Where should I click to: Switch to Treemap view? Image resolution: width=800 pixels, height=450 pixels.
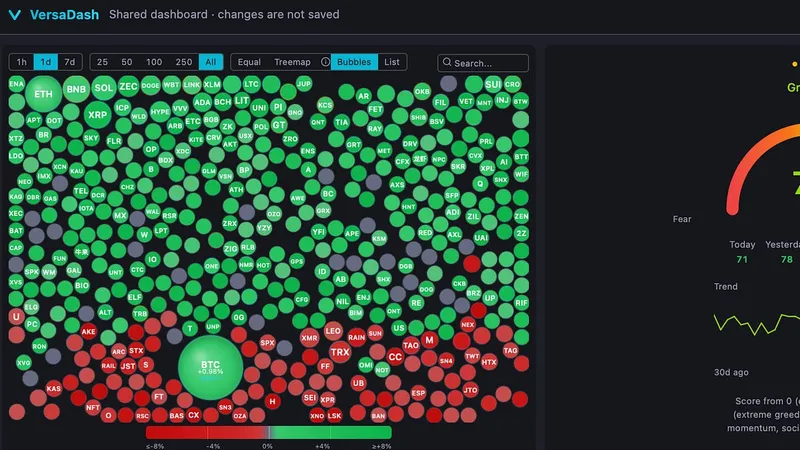click(292, 62)
